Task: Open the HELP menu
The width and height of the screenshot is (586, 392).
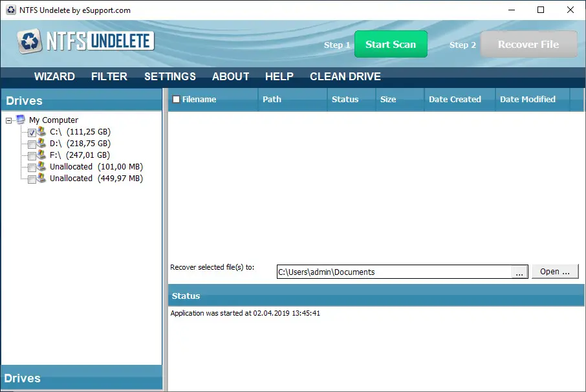Action: [279, 76]
